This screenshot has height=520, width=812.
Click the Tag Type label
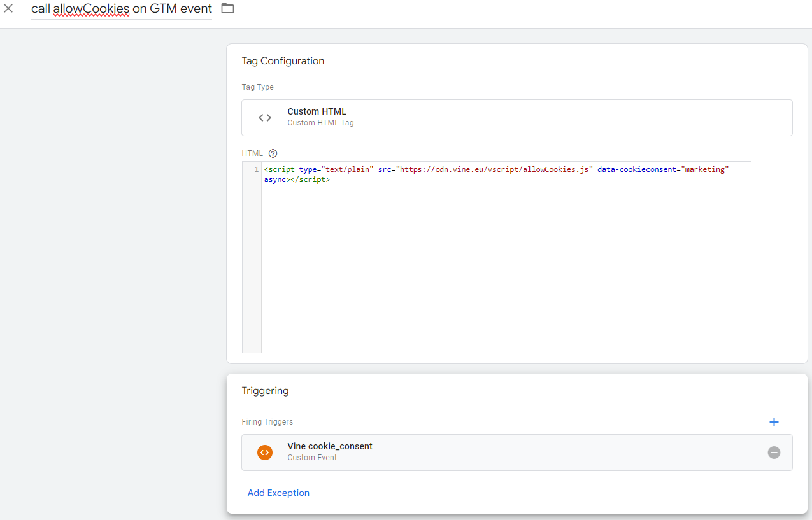[x=258, y=87]
